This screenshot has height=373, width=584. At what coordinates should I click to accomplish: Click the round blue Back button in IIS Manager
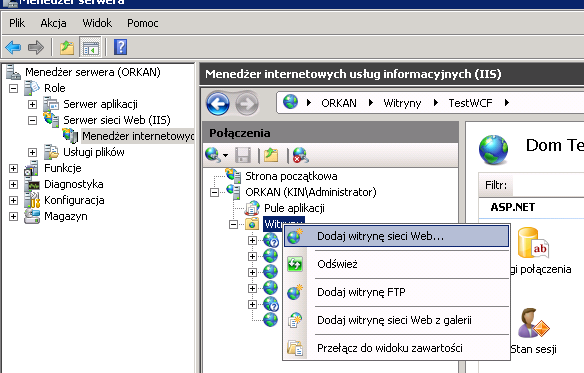pyautogui.click(x=218, y=103)
